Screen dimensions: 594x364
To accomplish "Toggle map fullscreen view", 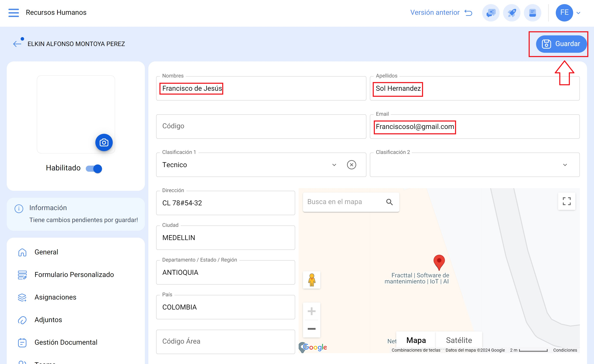I will pyautogui.click(x=566, y=201).
